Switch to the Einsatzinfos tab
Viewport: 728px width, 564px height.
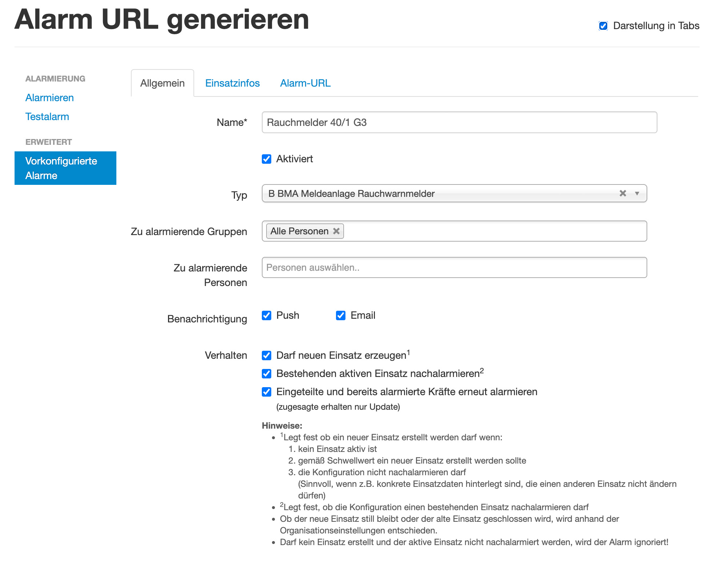coord(232,83)
